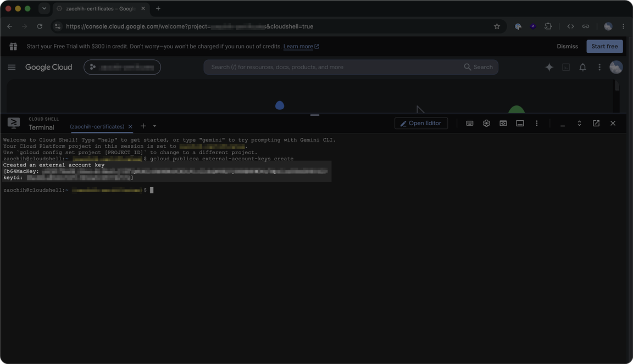633x364 pixels.
Task: Maximize or restore Cloud Shell panel height
Action: click(x=579, y=123)
